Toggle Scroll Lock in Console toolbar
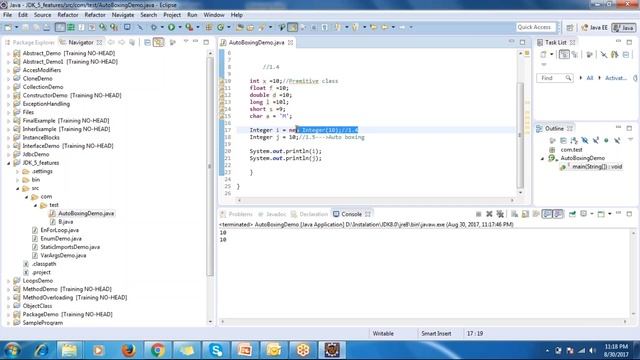 [x=525, y=214]
